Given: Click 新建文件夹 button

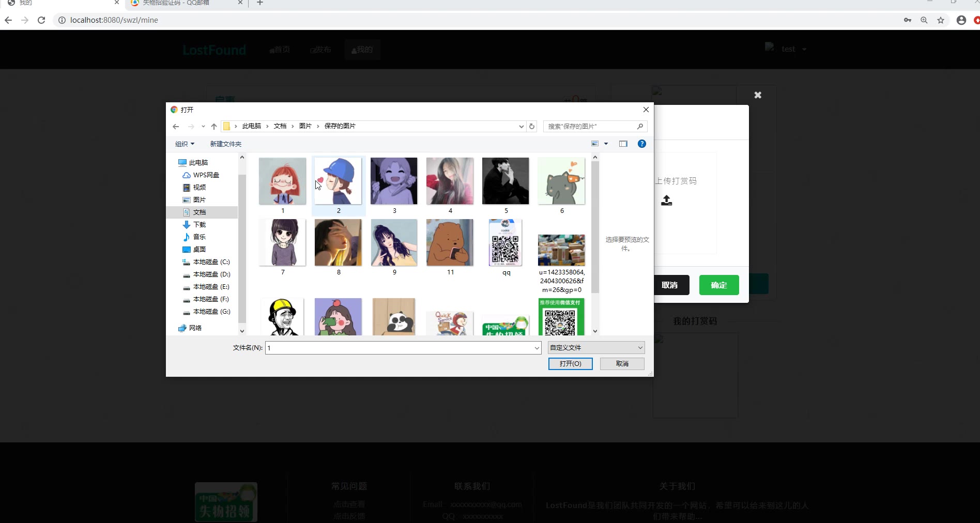Looking at the screenshot, I should 226,144.
